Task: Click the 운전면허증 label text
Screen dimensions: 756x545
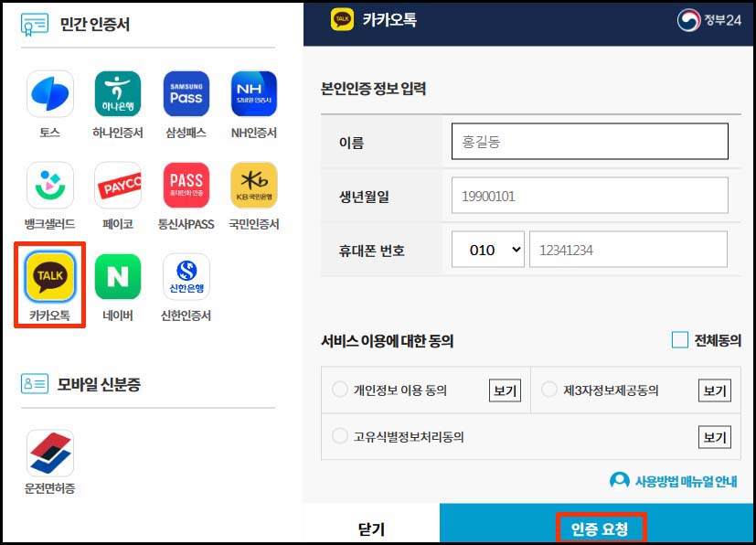Action: (50, 488)
